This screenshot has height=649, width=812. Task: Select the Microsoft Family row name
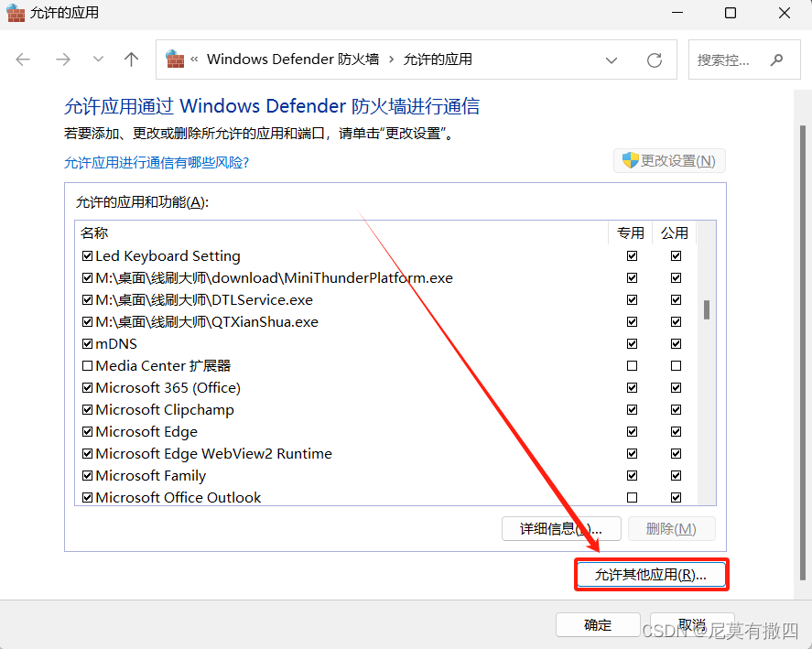pyautogui.click(x=151, y=475)
